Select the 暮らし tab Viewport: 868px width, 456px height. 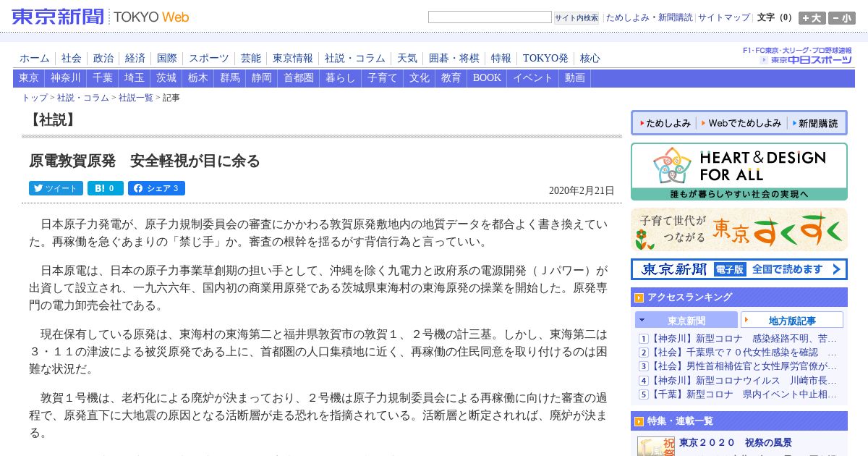coord(341,78)
